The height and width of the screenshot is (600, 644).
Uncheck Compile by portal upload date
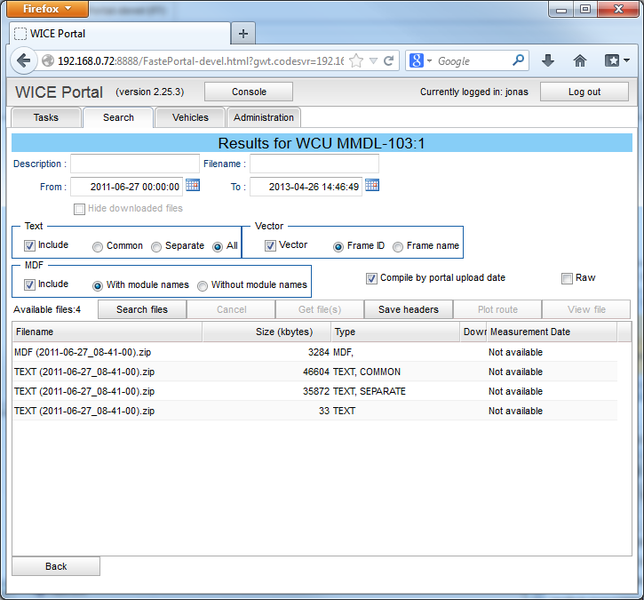[x=372, y=278]
